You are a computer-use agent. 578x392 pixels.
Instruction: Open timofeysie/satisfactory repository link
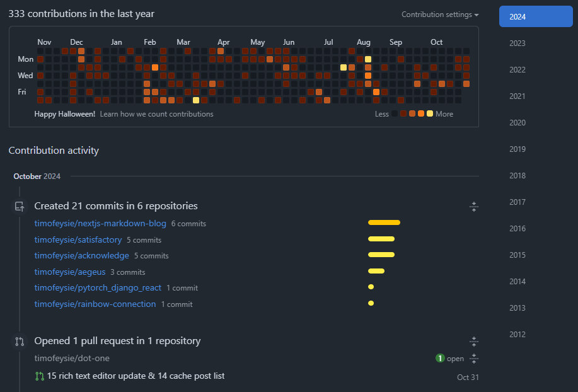pos(78,239)
